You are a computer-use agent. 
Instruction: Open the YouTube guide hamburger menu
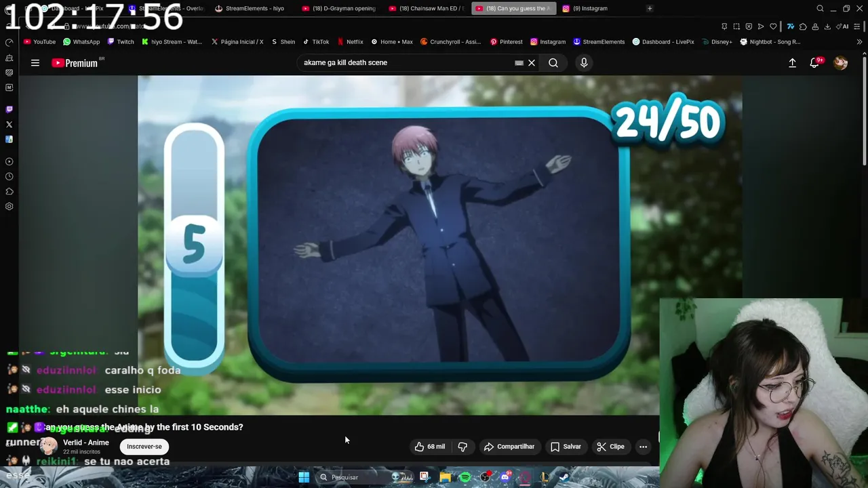(35, 63)
